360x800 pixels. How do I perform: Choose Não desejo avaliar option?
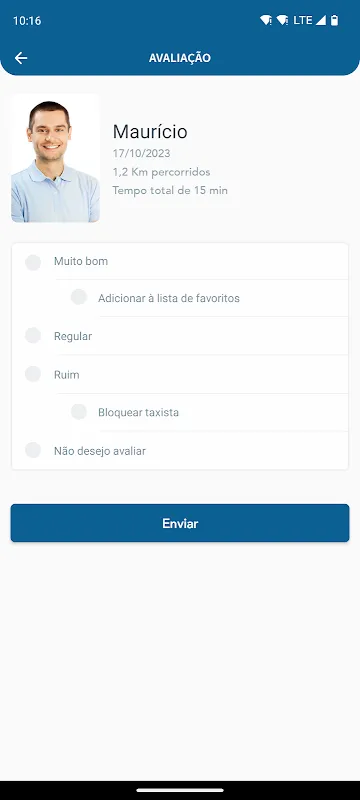click(x=33, y=450)
